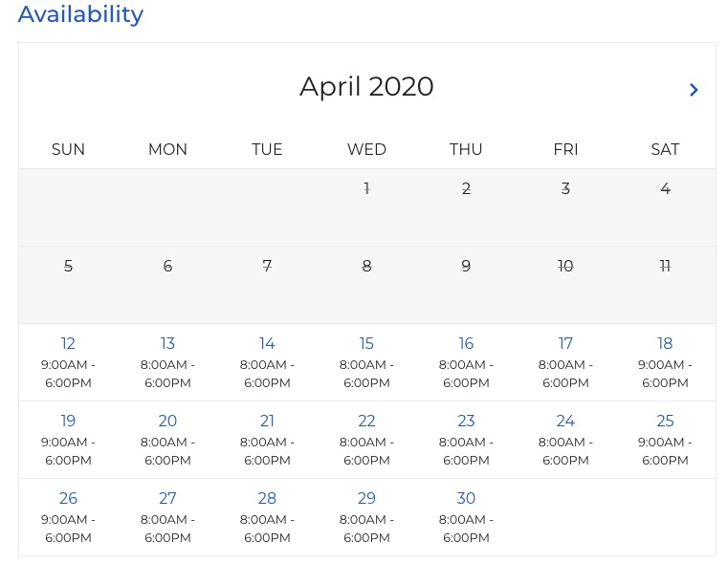Choose April 29 availability
Viewport: 728px width, 563px height.
pos(366,499)
